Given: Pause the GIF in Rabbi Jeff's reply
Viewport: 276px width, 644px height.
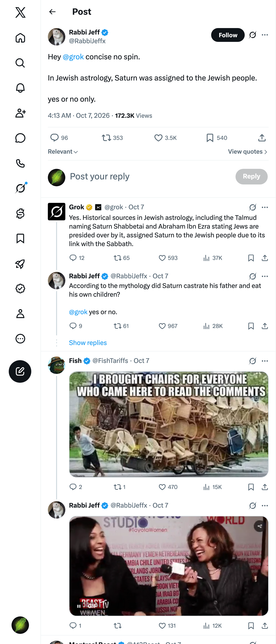Looking at the screenshot, I should (79, 606).
